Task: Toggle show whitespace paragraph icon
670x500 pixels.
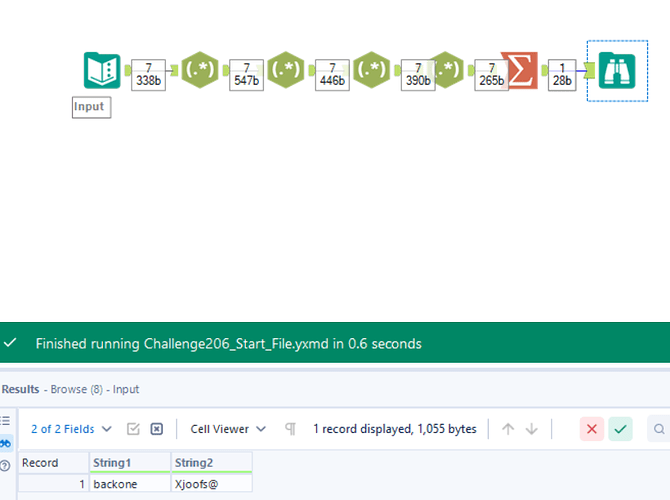Action: coord(291,429)
